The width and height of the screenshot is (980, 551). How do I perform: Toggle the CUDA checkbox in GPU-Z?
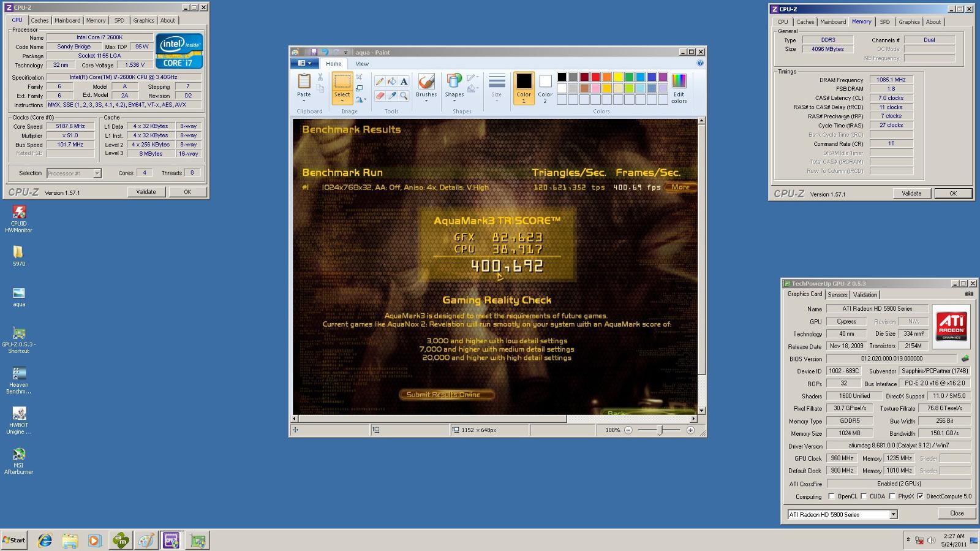click(864, 496)
